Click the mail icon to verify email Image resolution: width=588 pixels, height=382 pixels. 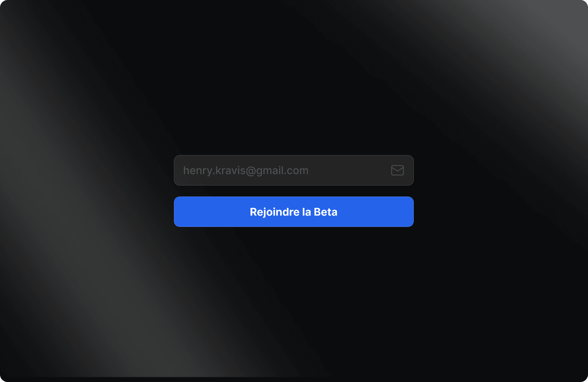(397, 170)
